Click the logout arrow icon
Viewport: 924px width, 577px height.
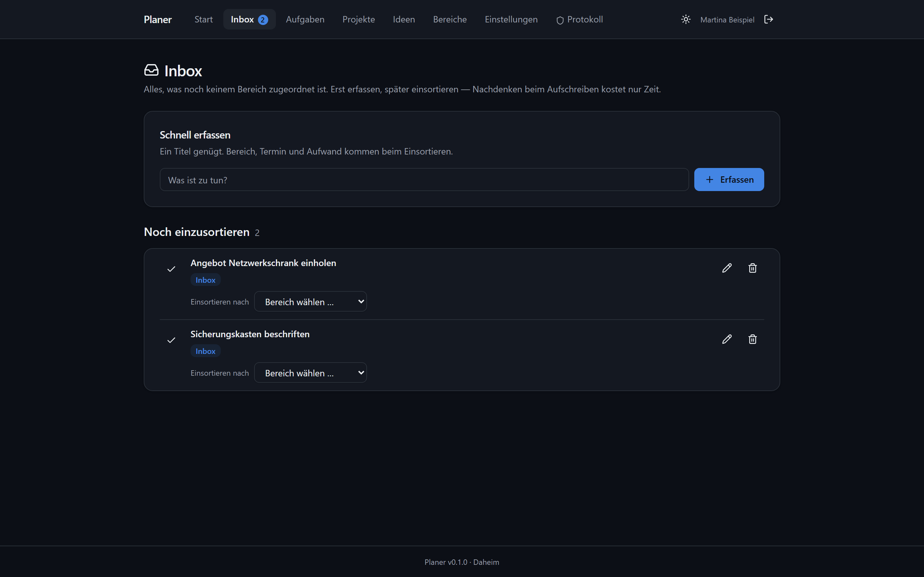[x=769, y=20]
